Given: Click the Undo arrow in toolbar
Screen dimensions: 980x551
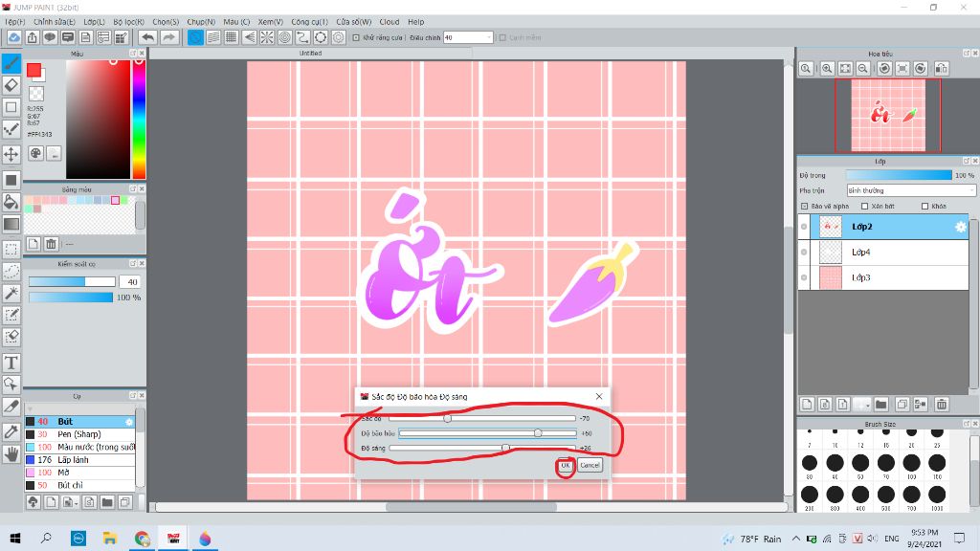Looking at the screenshot, I should click(147, 37).
